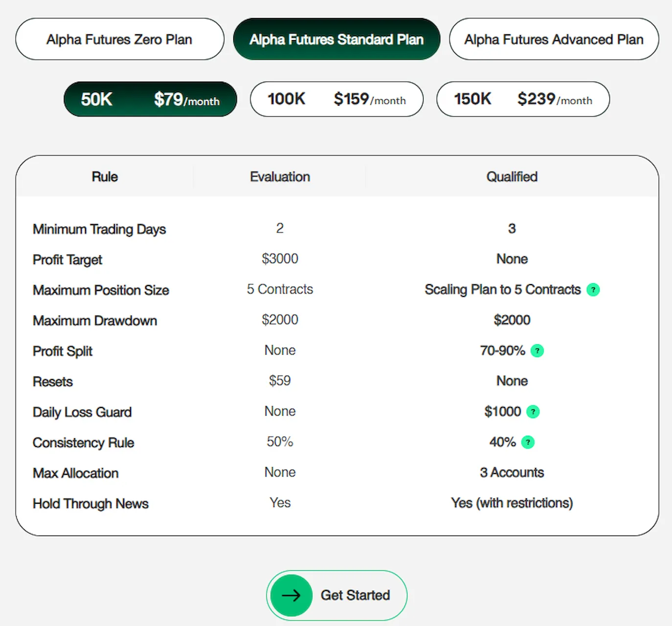The image size is (672, 626).
Task: Click the Rule column header
Action: (x=104, y=177)
